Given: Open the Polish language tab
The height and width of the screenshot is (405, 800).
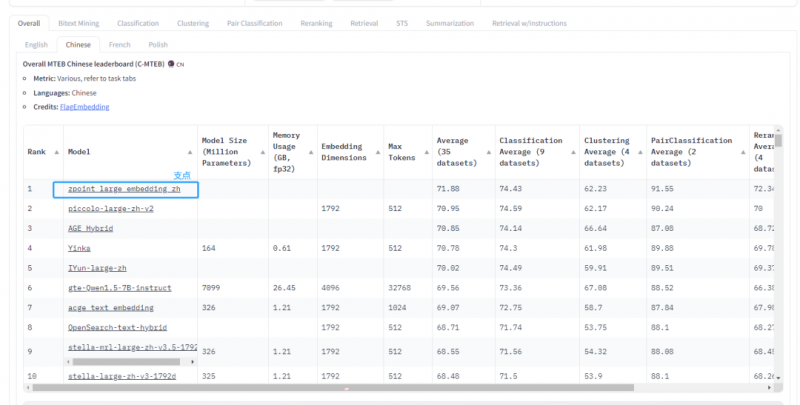Looking at the screenshot, I should pyautogui.click(x=158, y=45).
